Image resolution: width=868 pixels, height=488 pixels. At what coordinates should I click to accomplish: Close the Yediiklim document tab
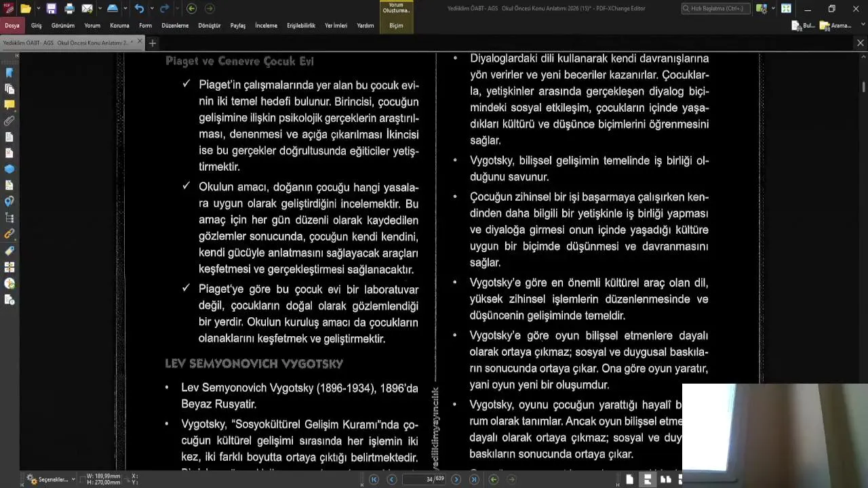140,42
